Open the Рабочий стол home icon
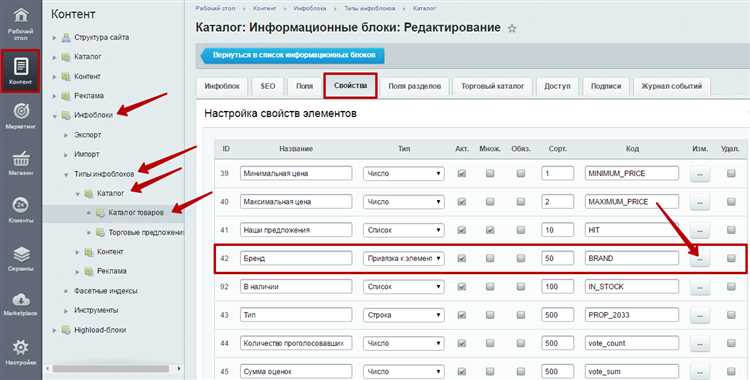The image size is (750, 380). [x=21, y=16]
